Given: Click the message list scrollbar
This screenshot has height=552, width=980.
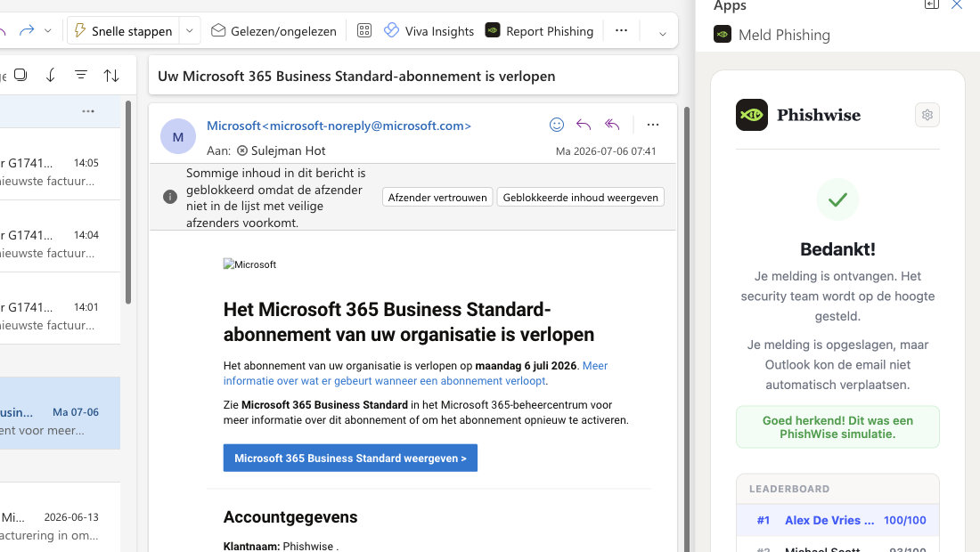Looking at the screenshot, I should (x=128, y=202).
